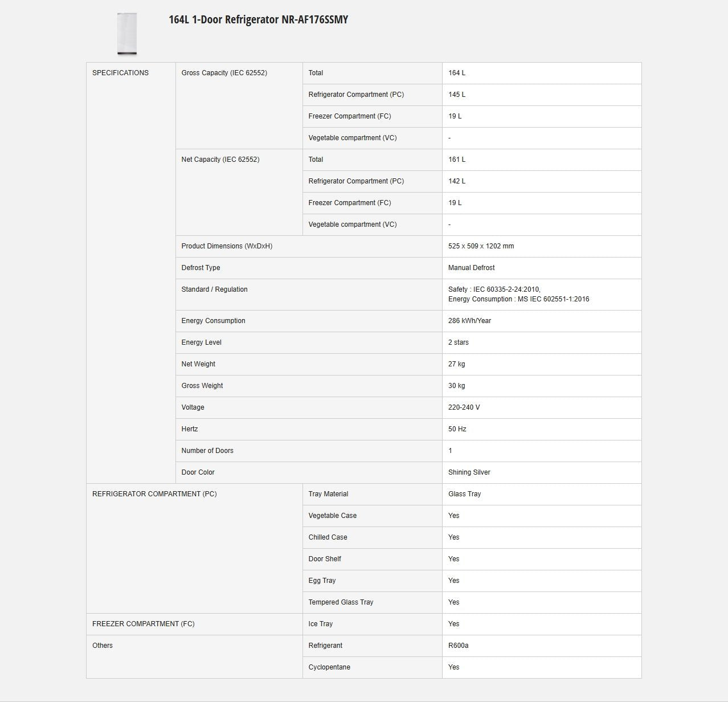The width and height of the screenshot is (728, 702).
Task: Click the R600a refrigerant value
Action: [458, 646]
